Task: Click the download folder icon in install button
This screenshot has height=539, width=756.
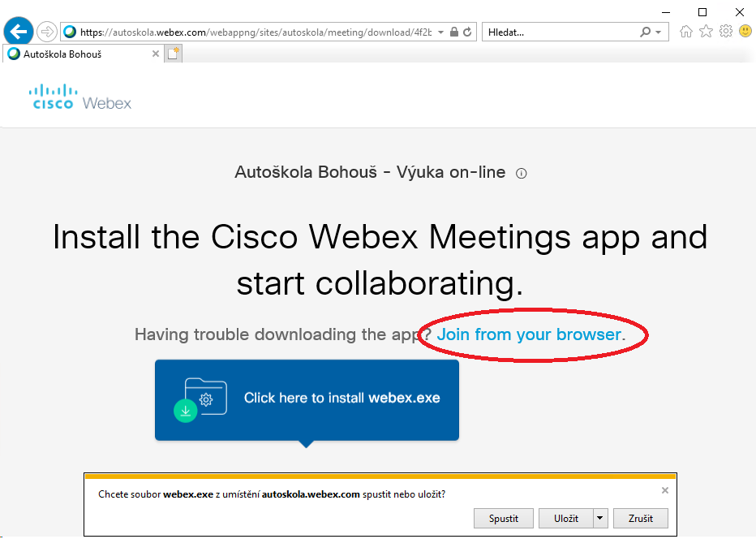Action: point(200,400)
